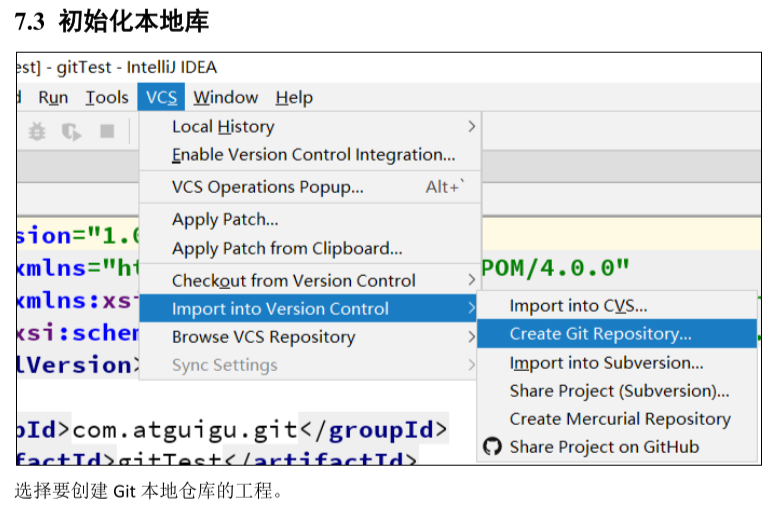
Task: Open the Run menu
Action: (x=53, y=97)
